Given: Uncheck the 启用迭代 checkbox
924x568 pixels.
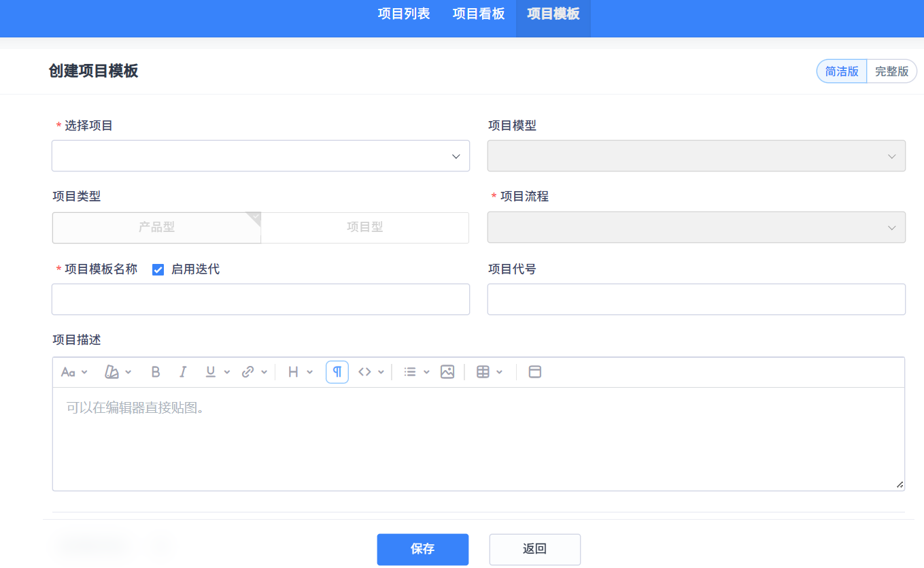Looking at the screenshot, I should pyautogui.click(x=158, y=269).
